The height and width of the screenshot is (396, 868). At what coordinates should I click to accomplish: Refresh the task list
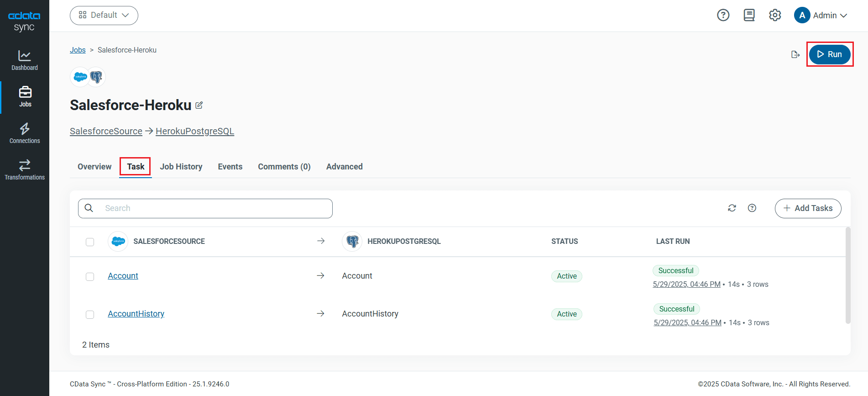pyautogui.click(x=732, y=208)
